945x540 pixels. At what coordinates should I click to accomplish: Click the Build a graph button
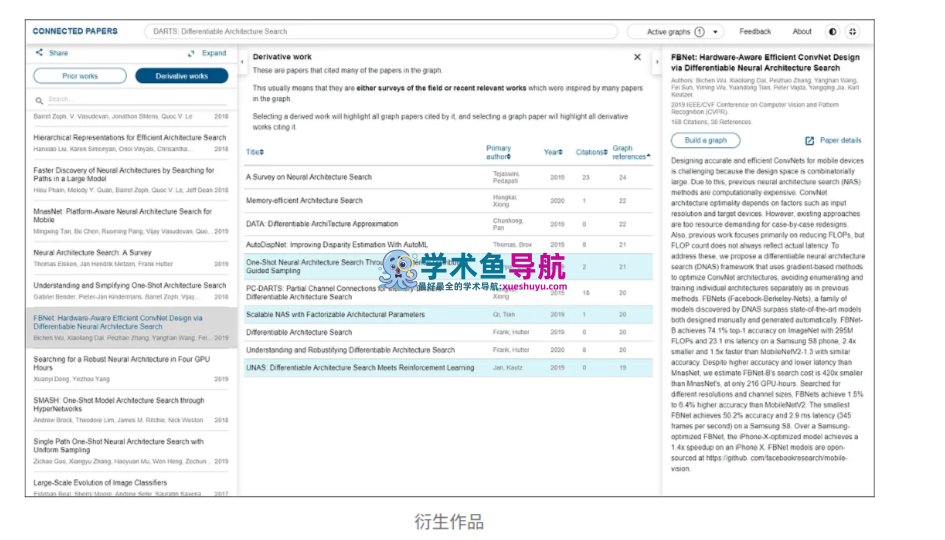706,140
